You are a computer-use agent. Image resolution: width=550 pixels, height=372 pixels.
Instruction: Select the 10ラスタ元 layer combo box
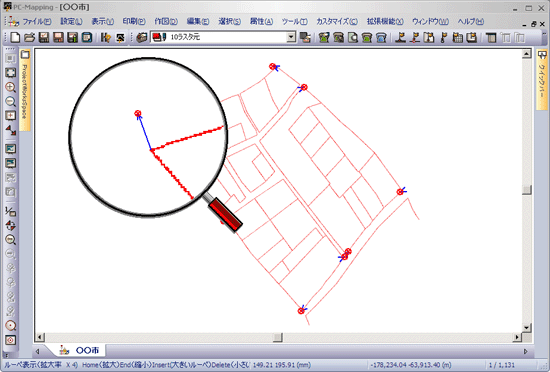(x=223, y=37)
